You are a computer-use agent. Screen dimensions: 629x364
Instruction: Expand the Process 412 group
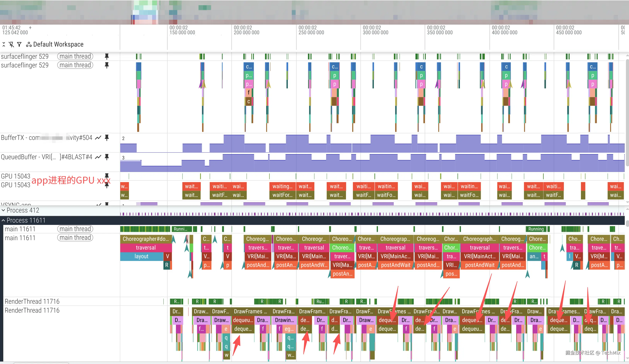point(3,210)
